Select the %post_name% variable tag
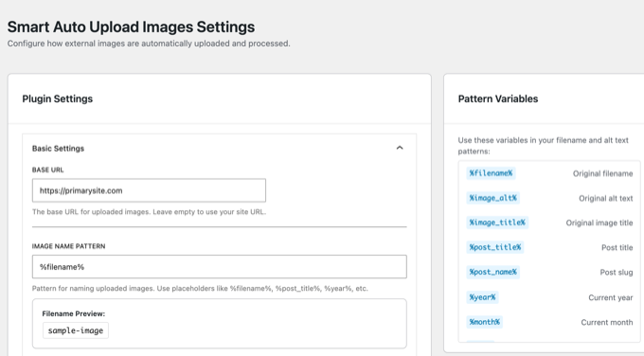Viewport: 644px width, 356px height. pos(492,272)
